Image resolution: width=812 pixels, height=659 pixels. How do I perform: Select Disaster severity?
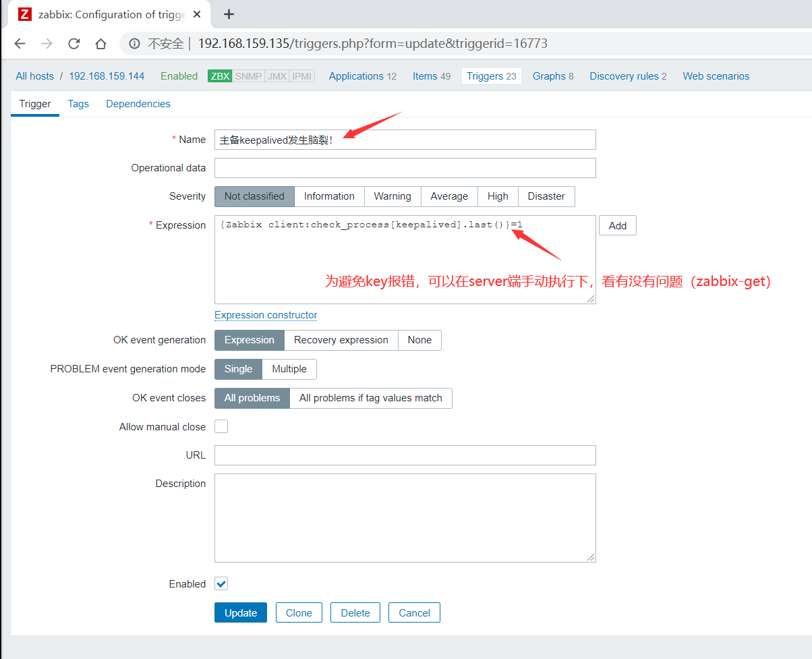546,196
